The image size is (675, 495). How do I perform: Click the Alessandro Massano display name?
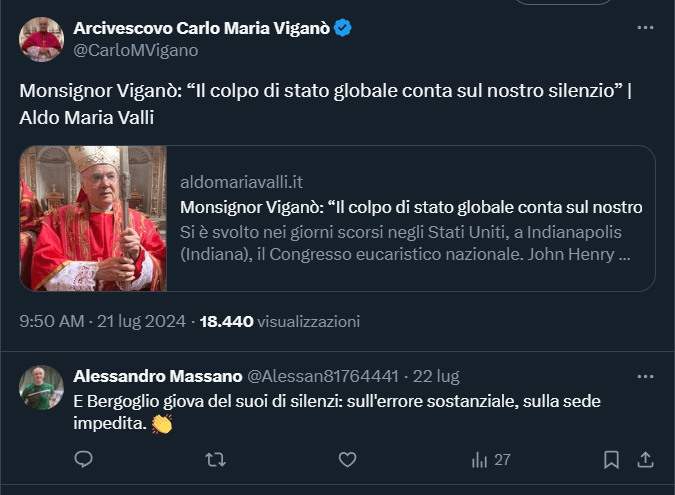pos(157,376)
